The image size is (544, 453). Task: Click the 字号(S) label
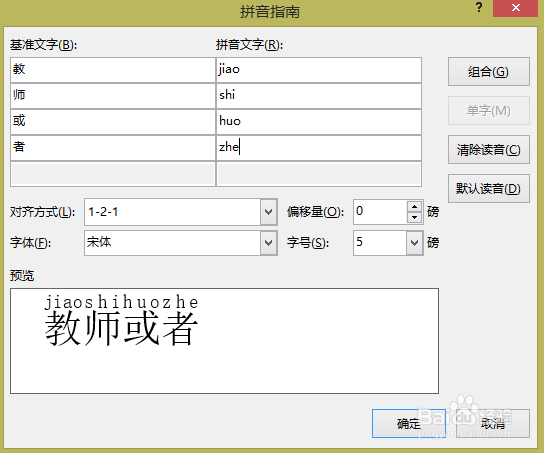pyautogui.click(x=308, y=242)
